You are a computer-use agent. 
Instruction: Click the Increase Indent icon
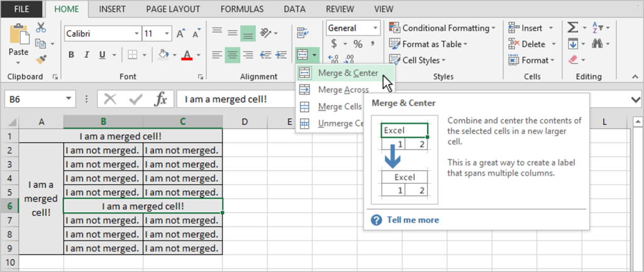(x=280, y=55)
